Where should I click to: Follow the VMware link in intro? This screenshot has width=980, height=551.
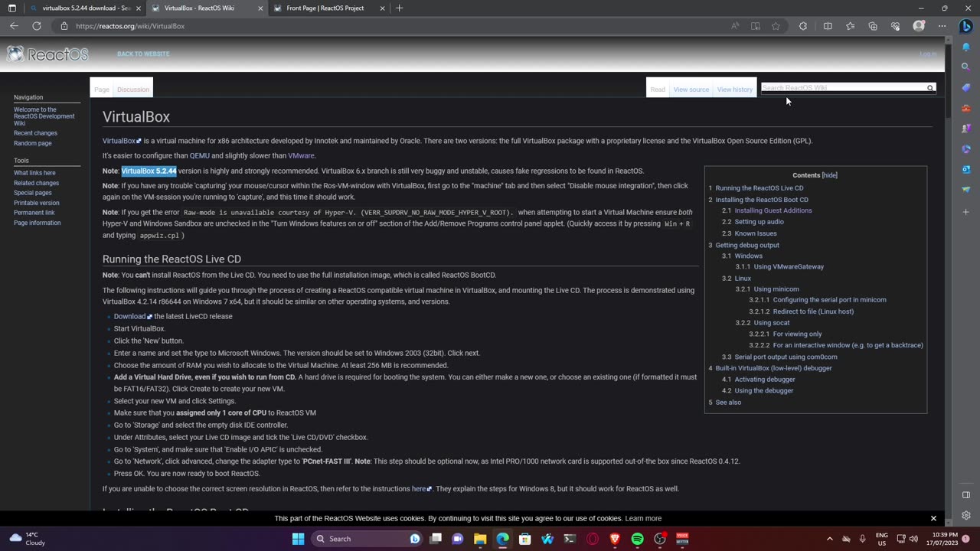[x=301, y=155]
